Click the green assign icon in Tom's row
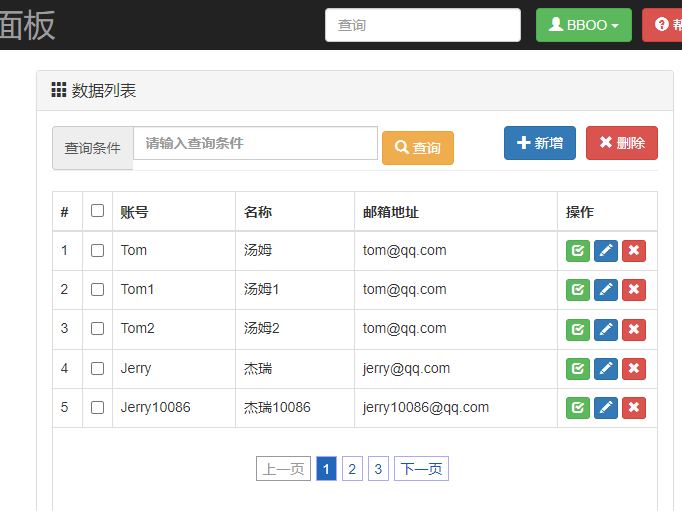 click(578, 250)
